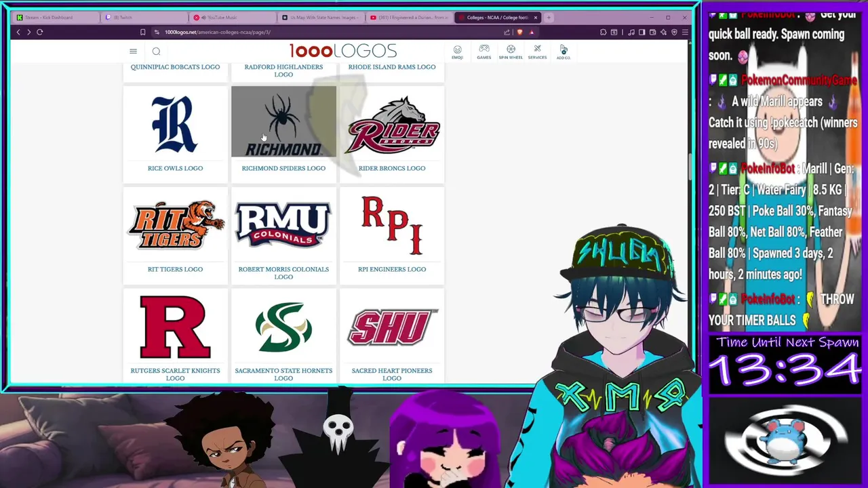868x488 pixels.
Task: Open the RIT Tigers logo thumbnail
Action: click(175, 225)
